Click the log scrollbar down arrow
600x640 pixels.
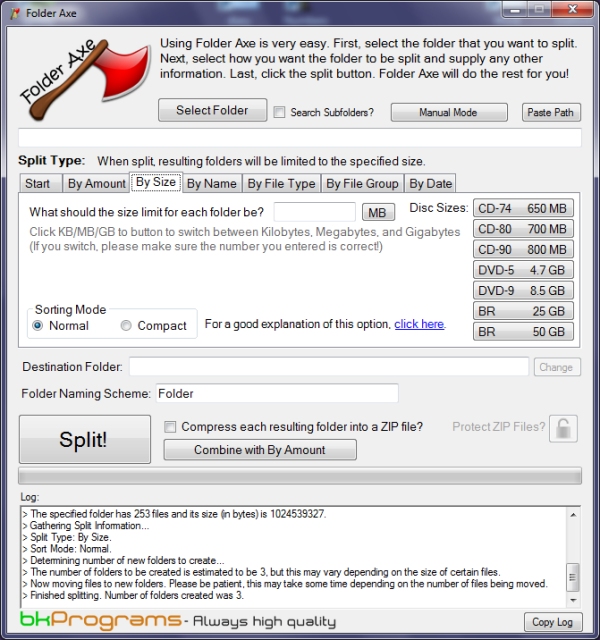[573, 600]
